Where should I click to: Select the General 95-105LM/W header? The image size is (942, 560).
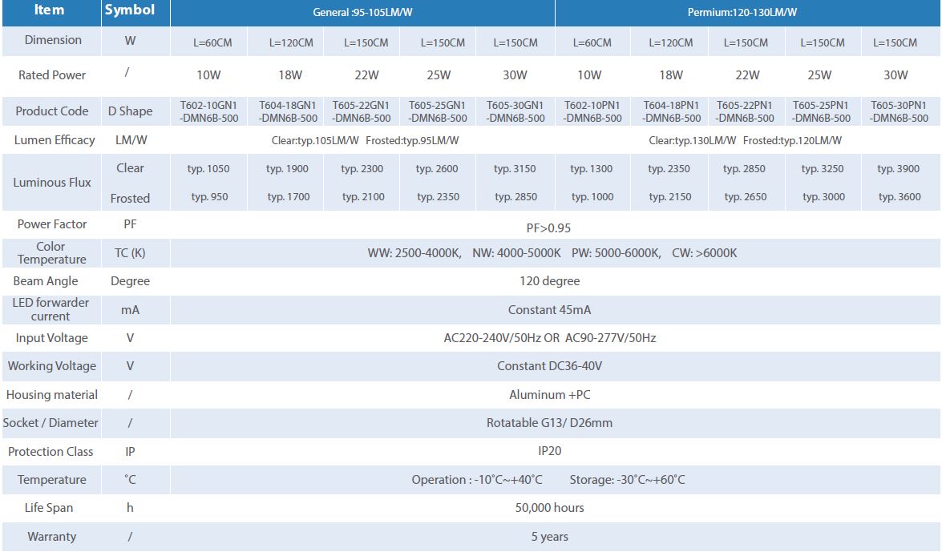[x=362, y=13]
